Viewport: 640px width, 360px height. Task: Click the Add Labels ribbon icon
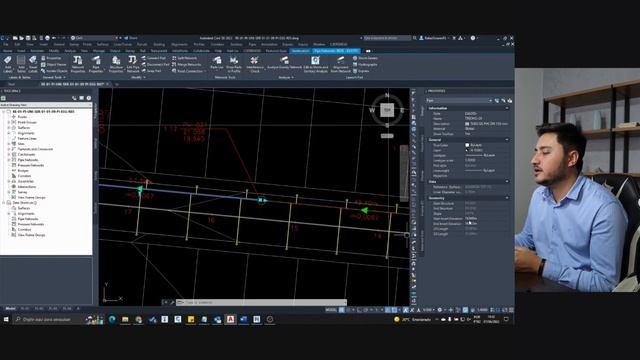coord(7,64)
